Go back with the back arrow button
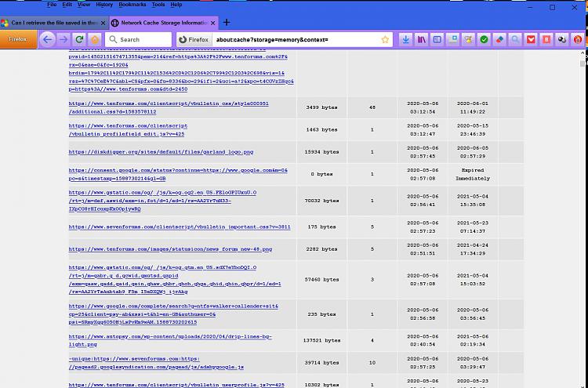The width and height of the screenshot is (588, 388). click(48, 39)
